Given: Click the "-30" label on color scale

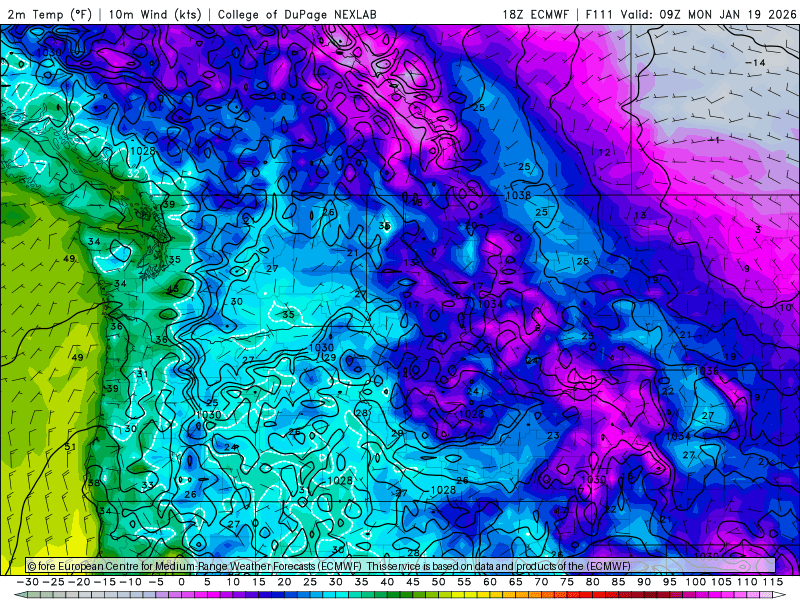Looking at the screenshot, I should coord(28,582).
